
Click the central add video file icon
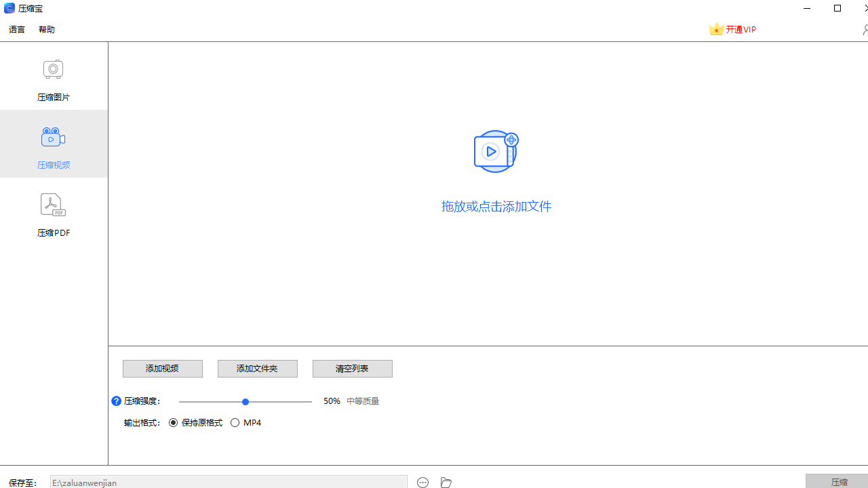tap(495, 151)
